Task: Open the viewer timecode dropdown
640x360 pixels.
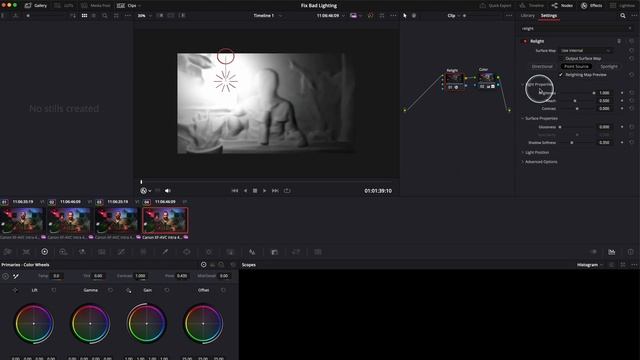Action: coord(331,16)
